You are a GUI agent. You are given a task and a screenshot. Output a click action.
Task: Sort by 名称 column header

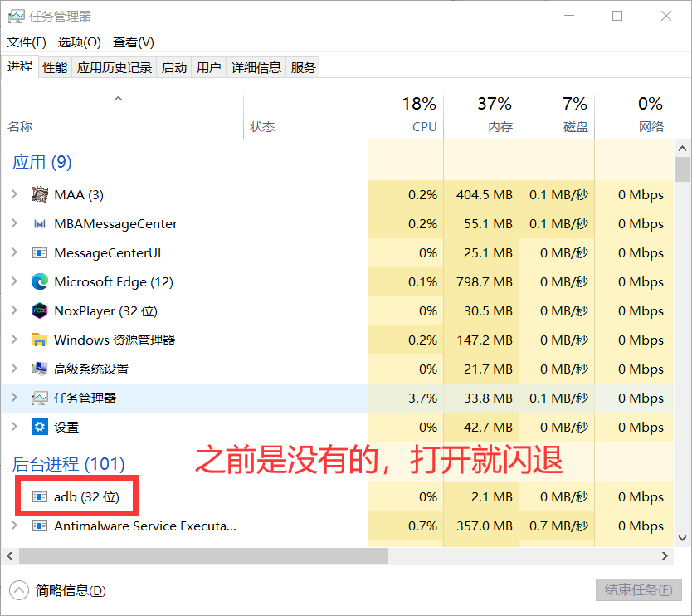coord(122,117)
